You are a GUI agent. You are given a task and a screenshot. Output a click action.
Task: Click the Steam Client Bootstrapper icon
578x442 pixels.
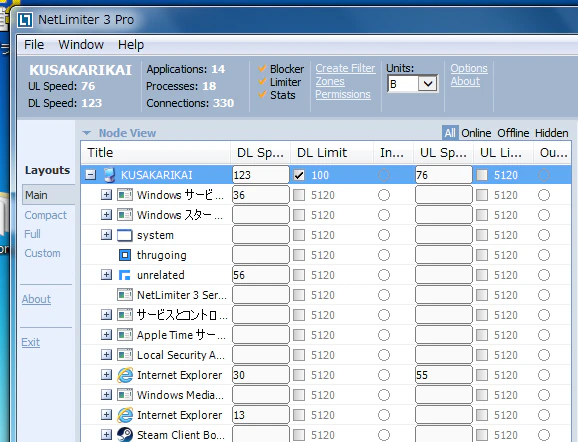pyautogui.click(x=125, y=435)
